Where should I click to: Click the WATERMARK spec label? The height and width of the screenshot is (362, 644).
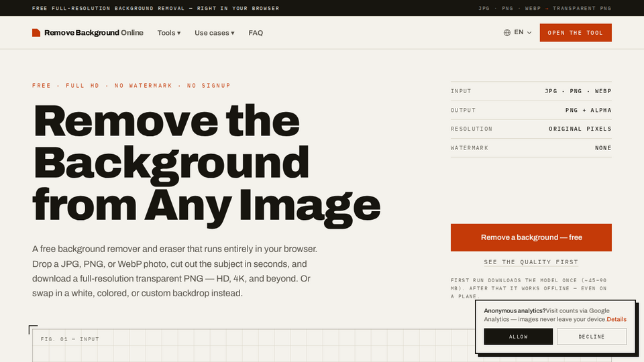pyautogui.click(x=470, y=147)
